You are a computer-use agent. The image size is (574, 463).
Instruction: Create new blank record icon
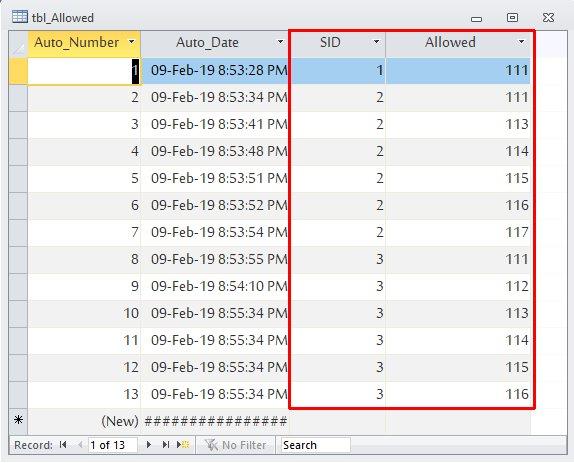click(183, 445)
